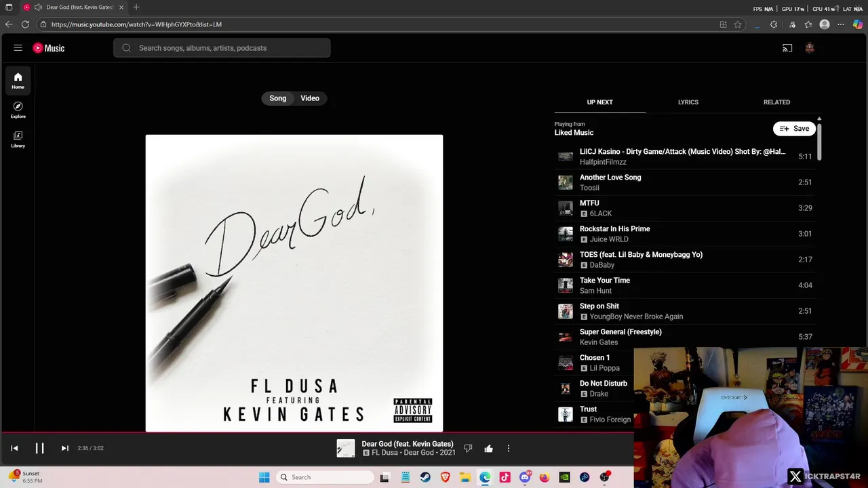
Task: Seek using the red song progress bar
Action: click(317, 432)
